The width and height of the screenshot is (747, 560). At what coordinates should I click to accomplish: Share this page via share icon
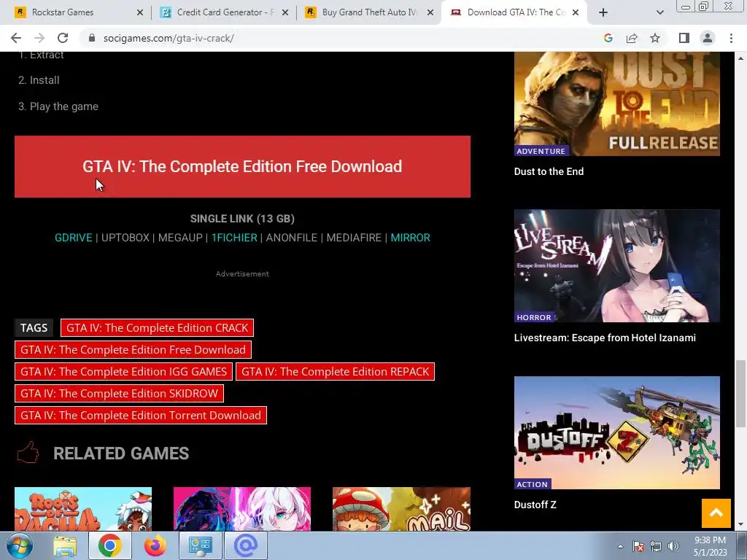click(632, 38)
